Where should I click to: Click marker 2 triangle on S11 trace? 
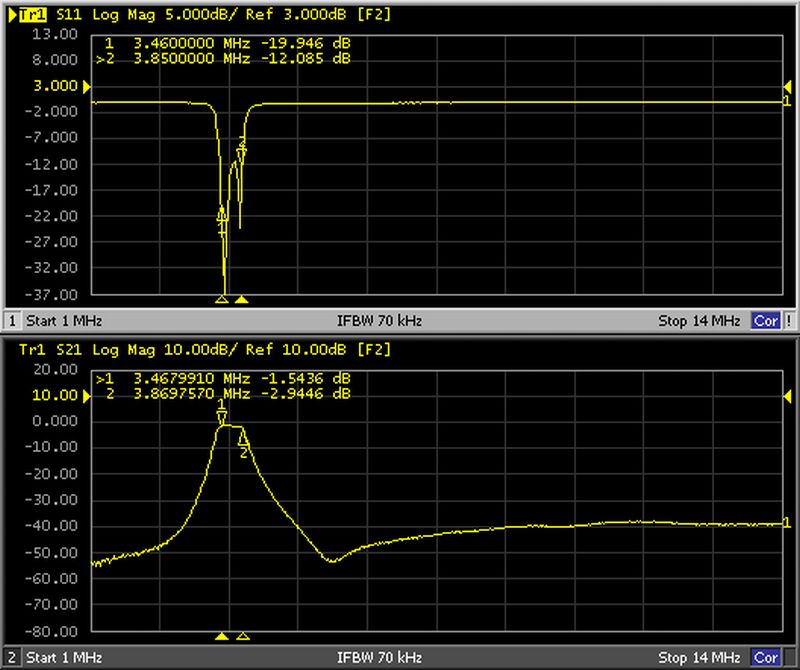coord(241,151)
